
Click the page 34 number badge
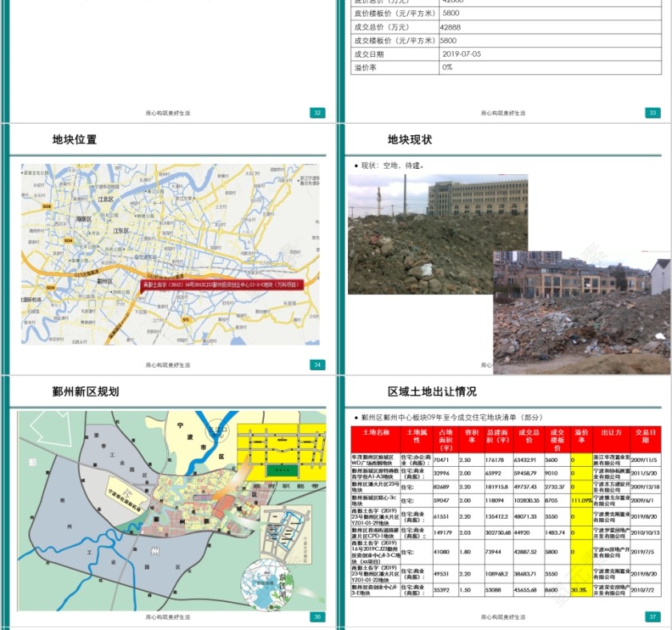tap(318, 365)
